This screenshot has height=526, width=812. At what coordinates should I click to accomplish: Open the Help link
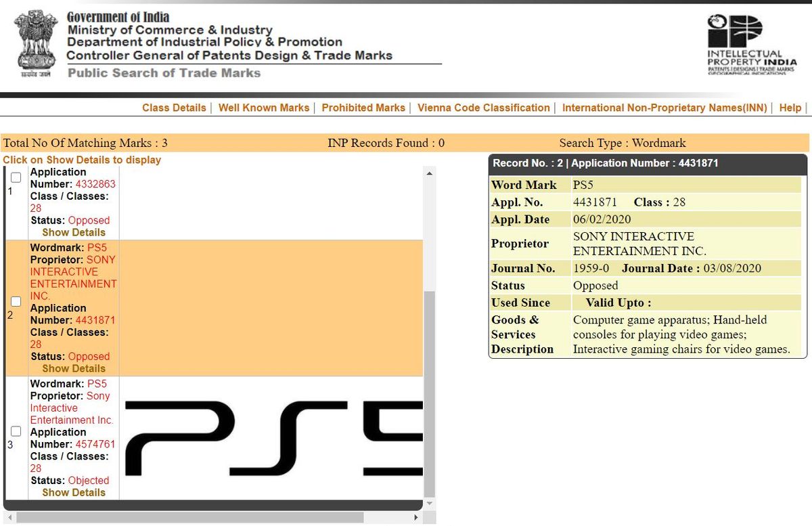click(x=790, y=108)
